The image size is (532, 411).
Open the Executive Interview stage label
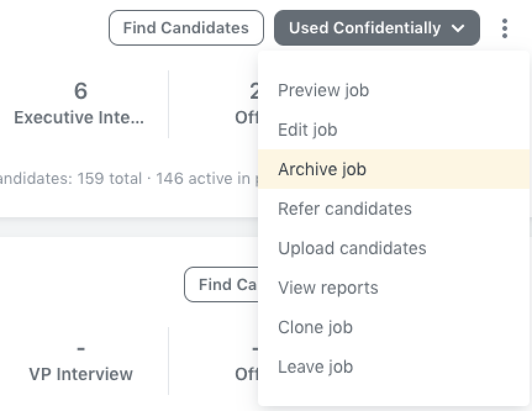point(79,117)
